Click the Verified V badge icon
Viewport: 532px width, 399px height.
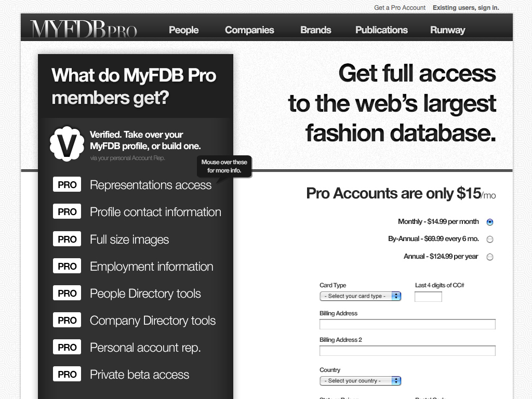pos(67,143)
